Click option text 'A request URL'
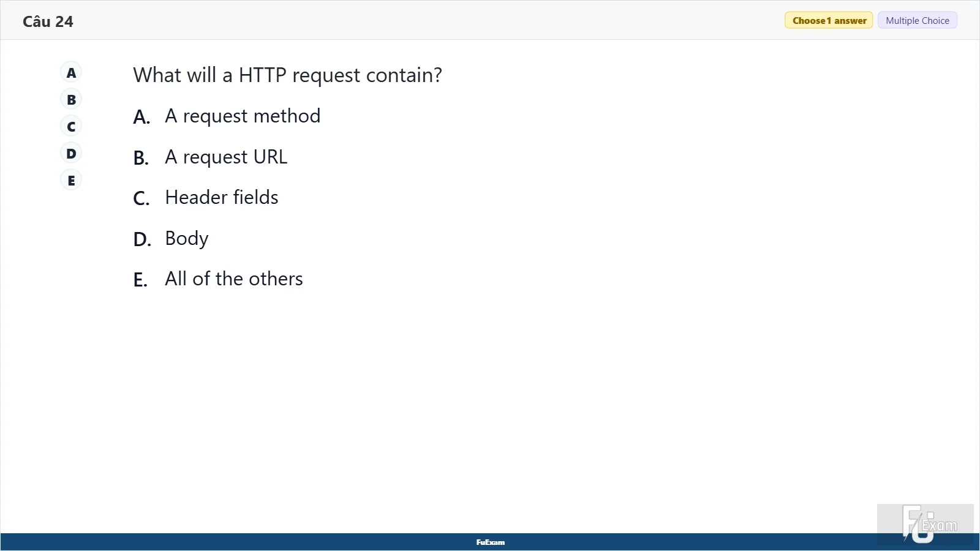This screenshot has width=980, height=551. pyautogui.click(x=226, y=157)
